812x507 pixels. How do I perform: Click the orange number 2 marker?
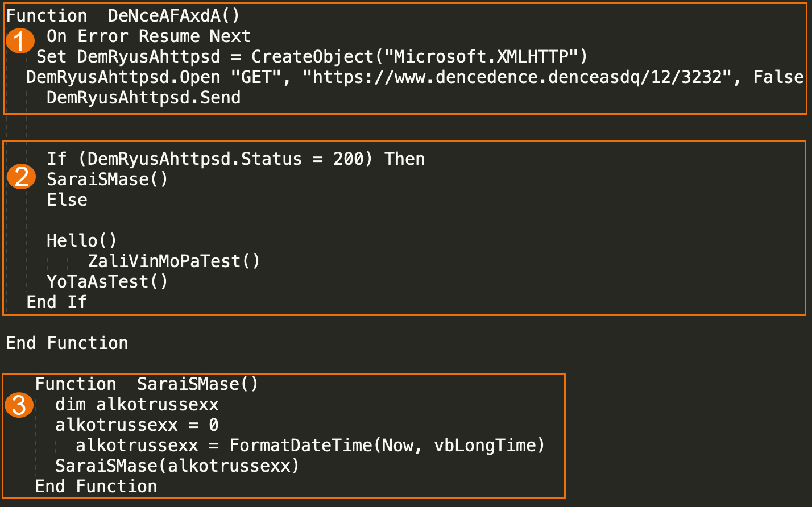[x=21, y=177]
